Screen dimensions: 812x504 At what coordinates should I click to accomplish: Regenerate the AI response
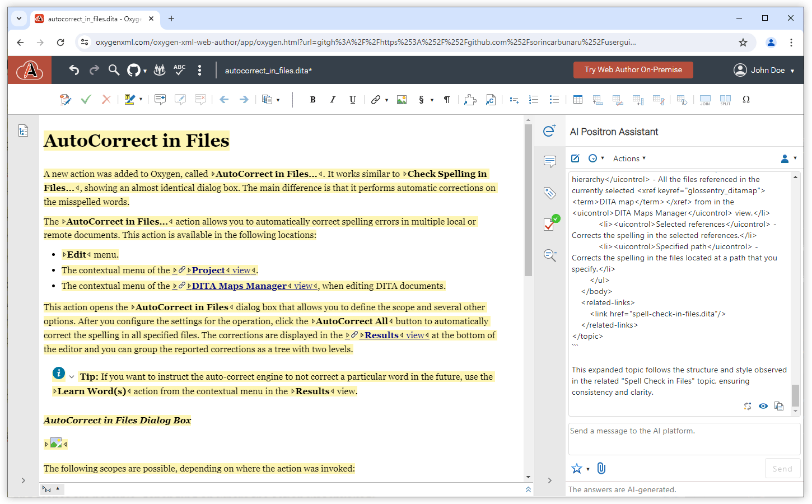point(748,406)
